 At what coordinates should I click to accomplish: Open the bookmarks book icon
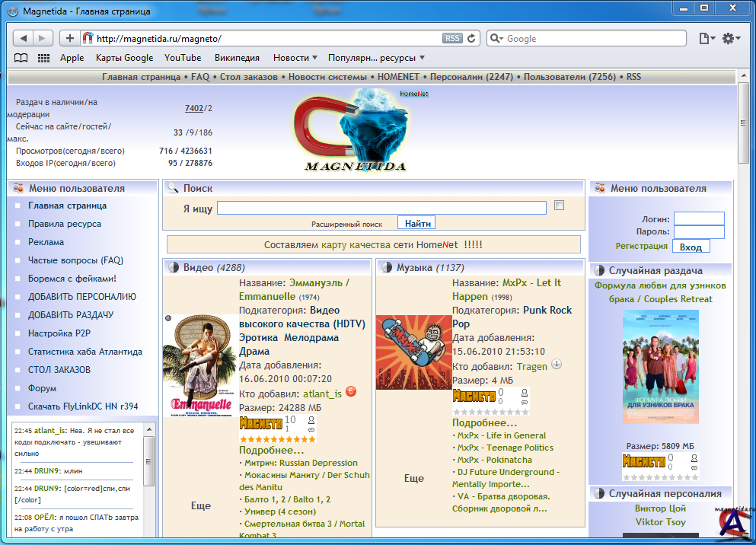pos(21,58)
